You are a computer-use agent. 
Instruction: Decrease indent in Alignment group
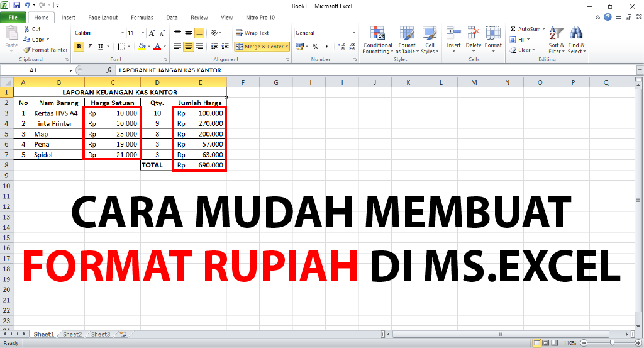pyautogui.click(x=214, y=47)
